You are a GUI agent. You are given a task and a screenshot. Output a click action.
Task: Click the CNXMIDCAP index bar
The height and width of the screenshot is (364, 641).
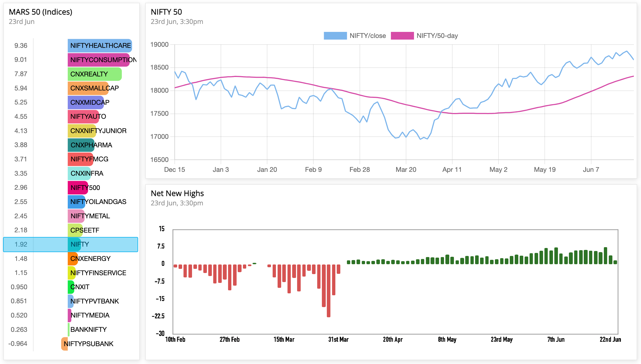(x=86, y=103)
